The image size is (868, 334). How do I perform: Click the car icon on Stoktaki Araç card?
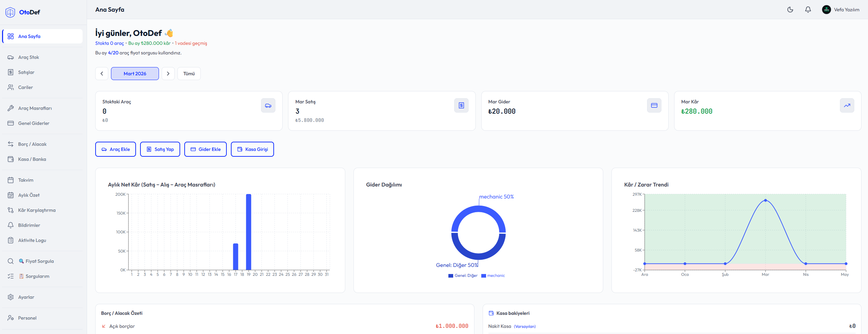point(268,105)
